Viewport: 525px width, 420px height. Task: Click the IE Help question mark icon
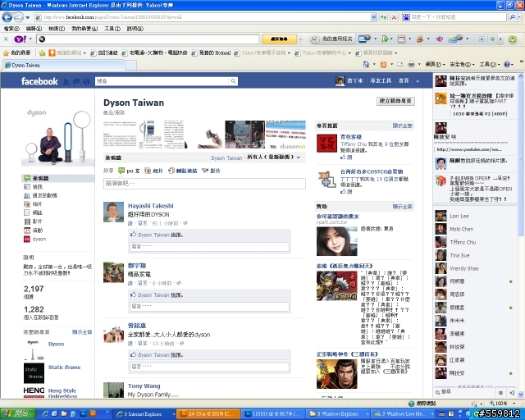point(507,64)
